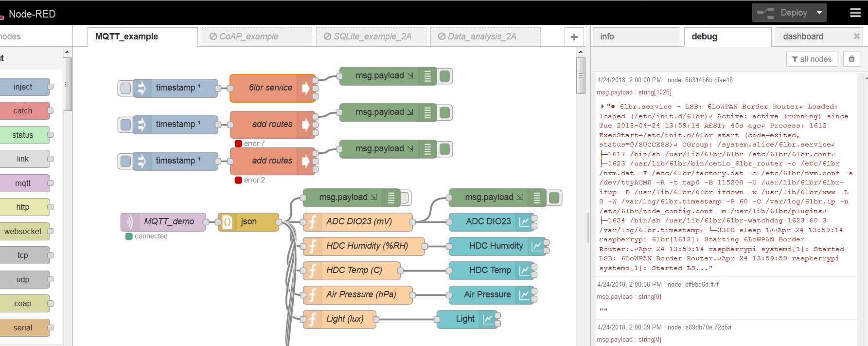Image resolution: width=868 pixels, height=346 pixels.
Task: Select the serial palette node
Action: tap(25, 328)
